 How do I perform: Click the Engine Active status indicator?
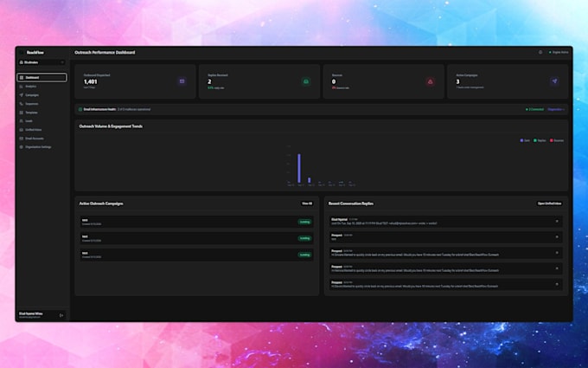tap(559, 52)
